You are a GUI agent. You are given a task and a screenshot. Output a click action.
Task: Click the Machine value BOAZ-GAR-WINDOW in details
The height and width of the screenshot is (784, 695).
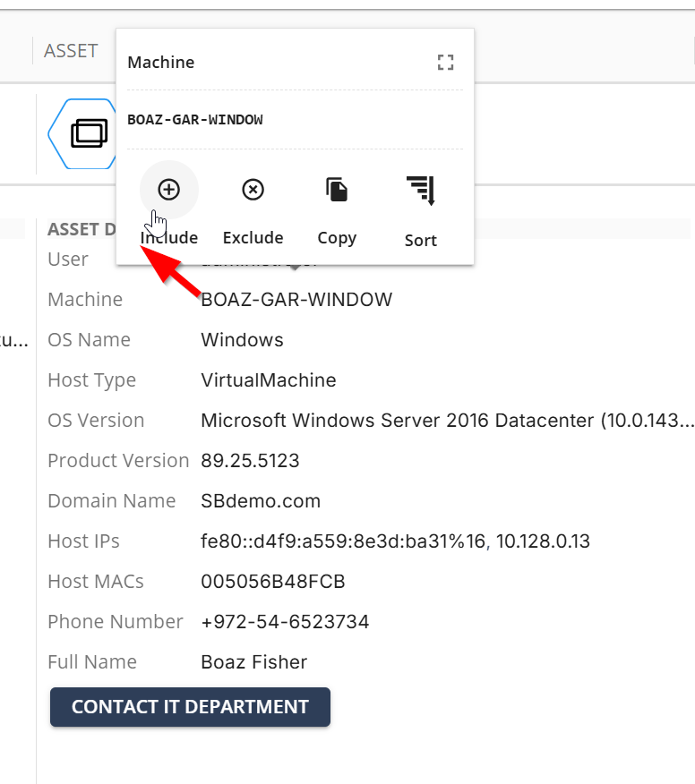pos(296,300)
